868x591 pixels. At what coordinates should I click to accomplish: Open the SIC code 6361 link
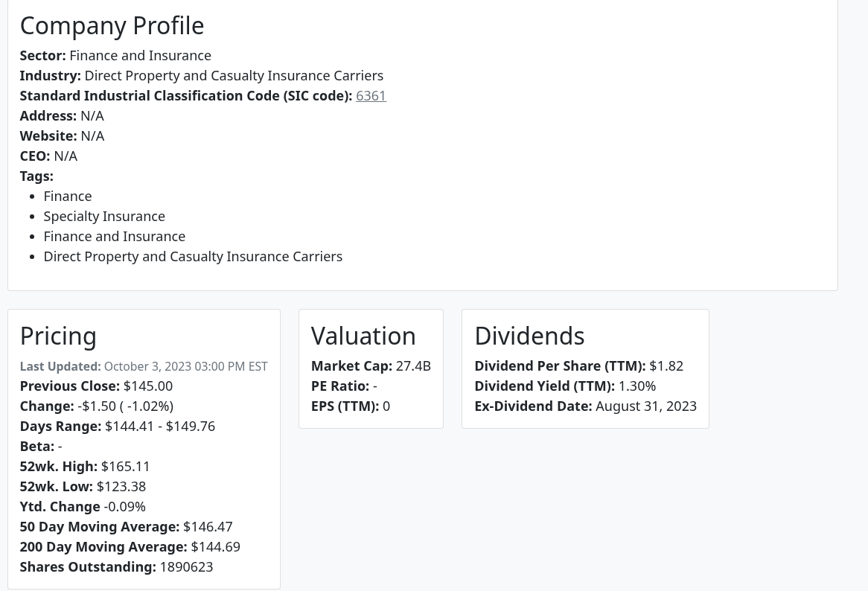[x=371, y=95]
